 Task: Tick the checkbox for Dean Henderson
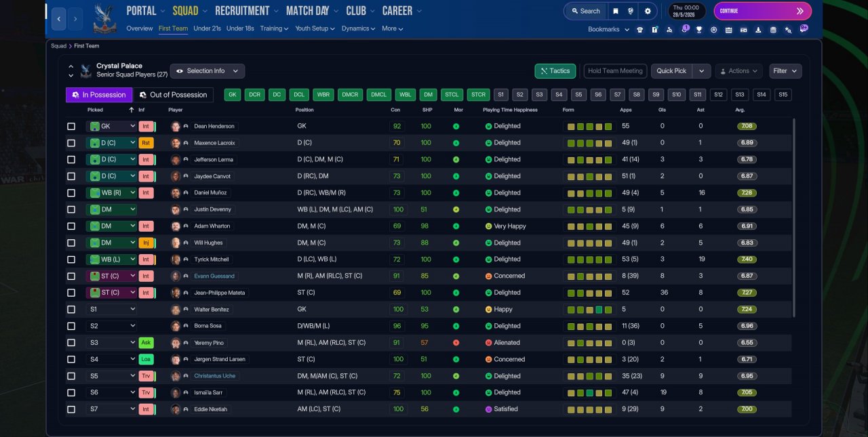coord(71,126)
